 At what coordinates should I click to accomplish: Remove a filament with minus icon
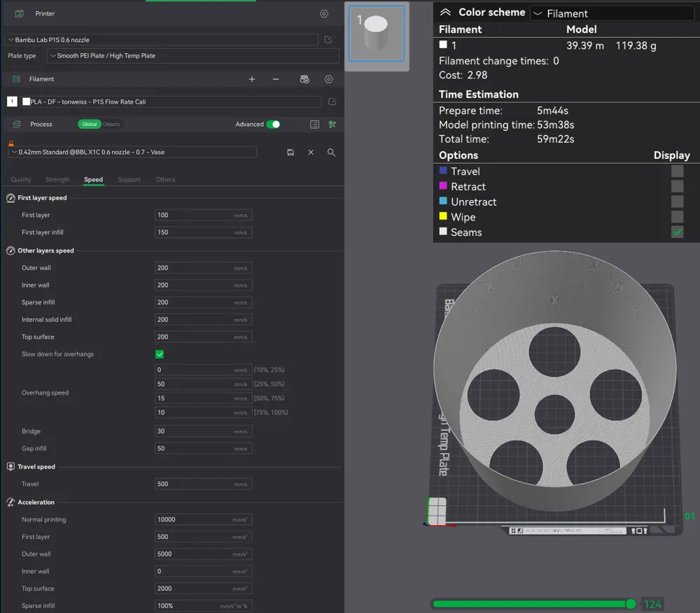tap(276, 79)
